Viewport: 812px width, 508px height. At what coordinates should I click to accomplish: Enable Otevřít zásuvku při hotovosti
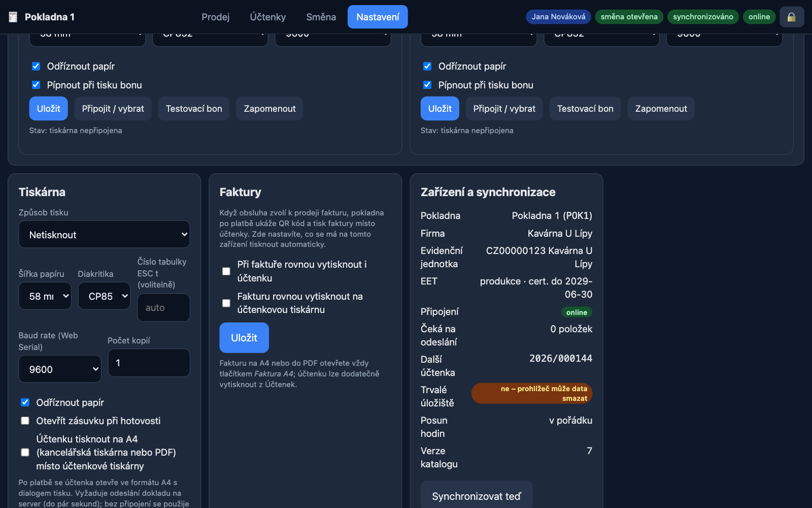[x=25, y=421]
